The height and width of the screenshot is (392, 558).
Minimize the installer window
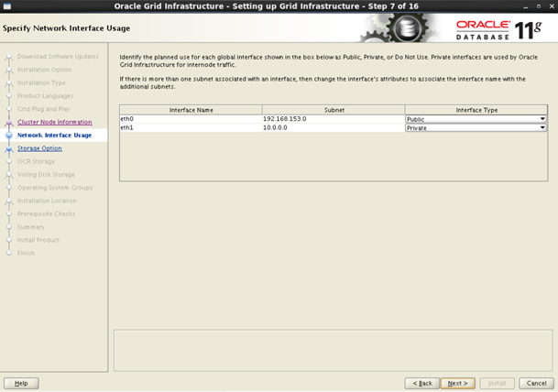click(526, 6)
